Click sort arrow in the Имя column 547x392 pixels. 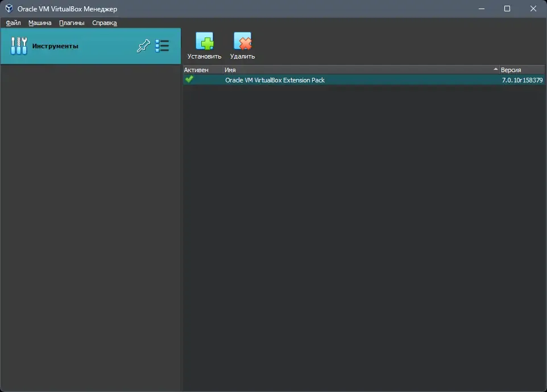pyautogui.click(x=495, y=69)
